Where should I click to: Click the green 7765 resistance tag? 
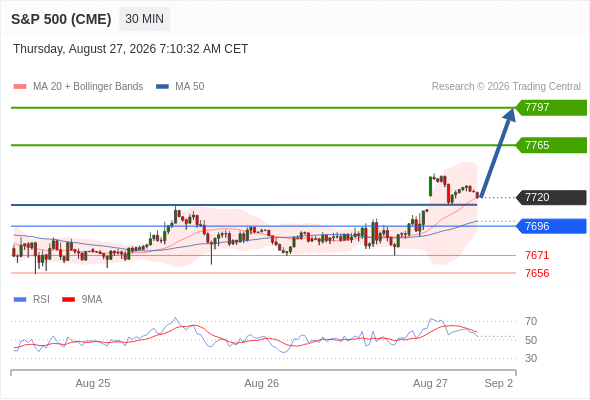coord(551,145)
